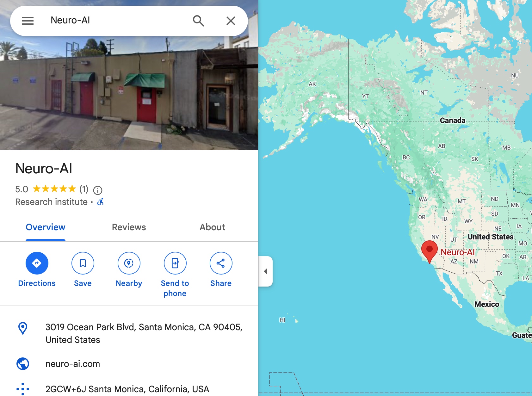Click into the Neuro-AI search field

tap(117, 21)
